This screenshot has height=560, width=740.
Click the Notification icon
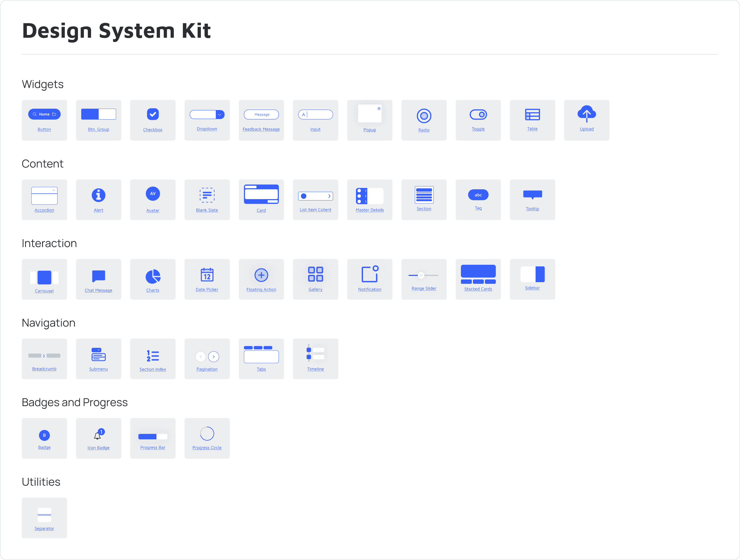point(370,274)
